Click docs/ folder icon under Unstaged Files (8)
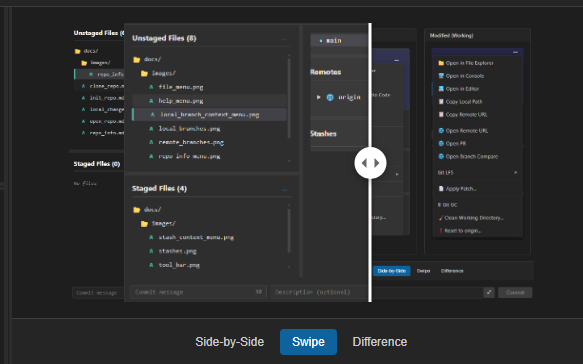This screenshot has width=583, height=364. pyautogui.click(x=136, y=59)
